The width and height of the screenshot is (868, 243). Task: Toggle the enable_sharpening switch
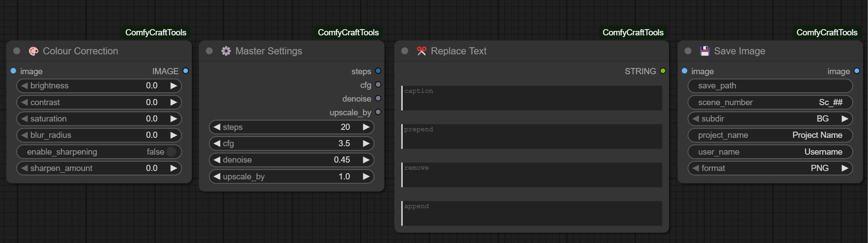pos(171,152)
